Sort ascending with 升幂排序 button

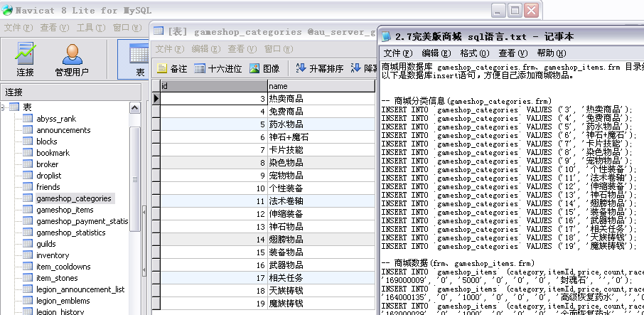tap(319, 69)
